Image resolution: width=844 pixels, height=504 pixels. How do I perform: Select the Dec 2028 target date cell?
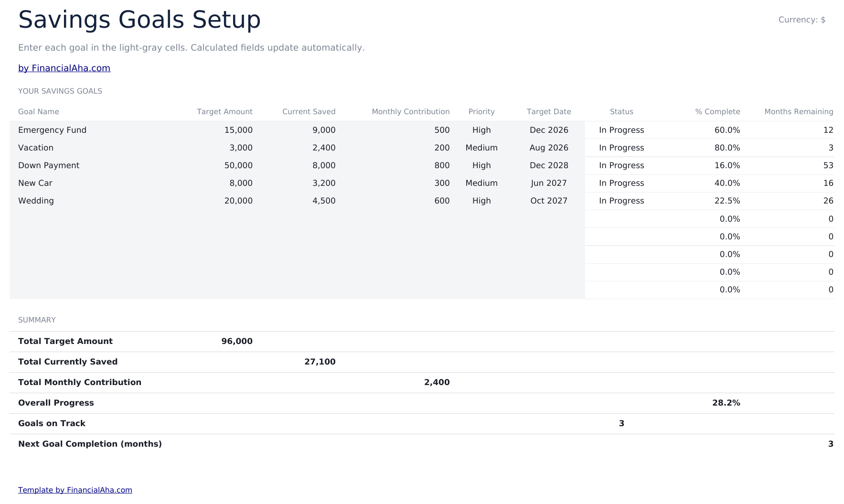click(549, 165)
